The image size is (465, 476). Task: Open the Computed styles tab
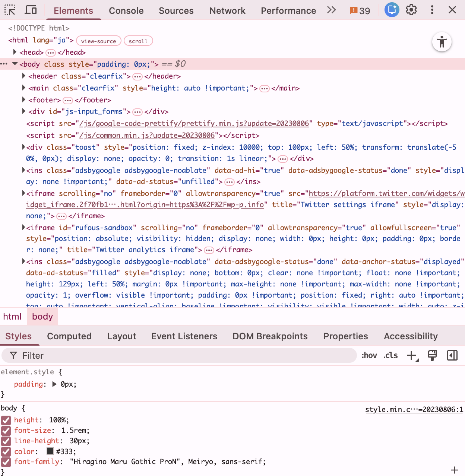[69, 336]
